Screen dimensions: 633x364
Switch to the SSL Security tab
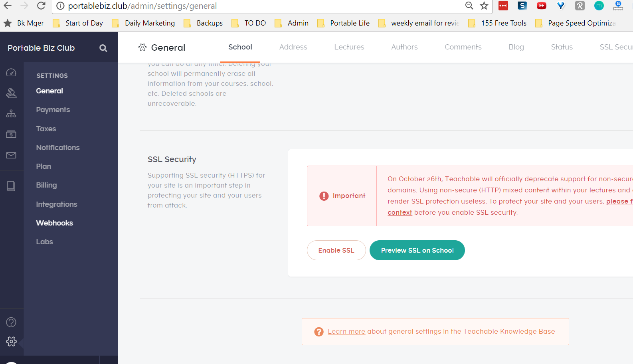616,47
